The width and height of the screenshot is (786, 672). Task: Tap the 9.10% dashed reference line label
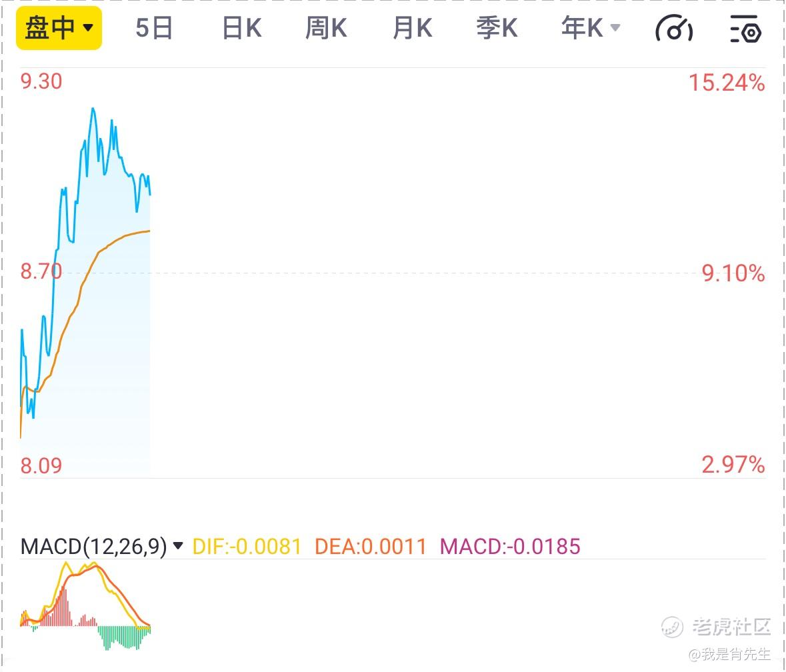pos(733,273)
